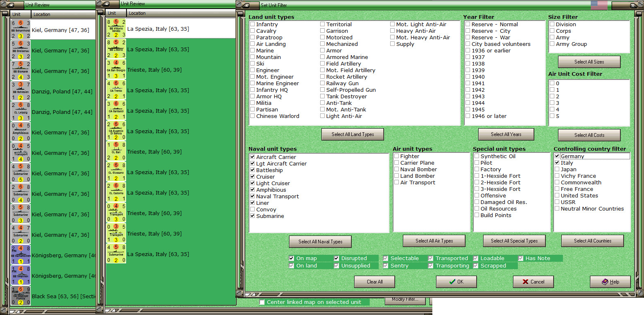
Task: Click the Select All Countries button
Action: [592, 241]
